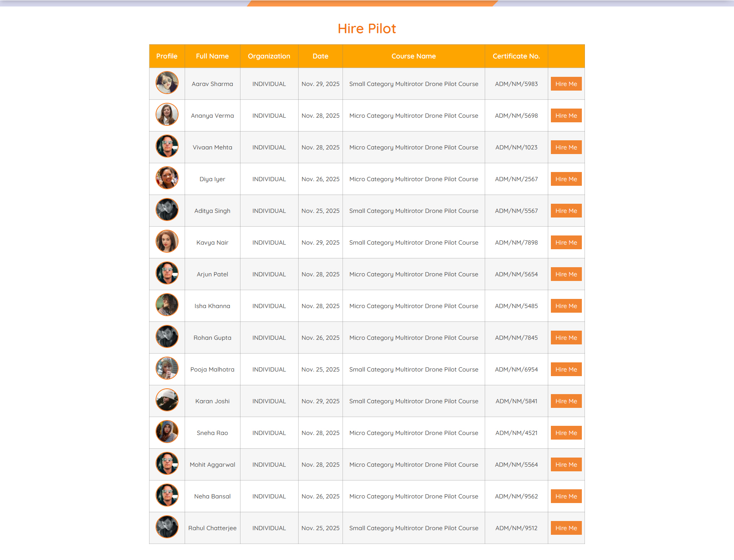Click certificate number ADM/NM/9562
734x560 pixels.
pos(516,497)
